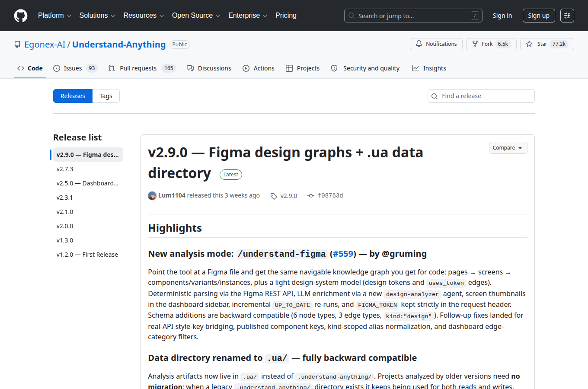This screenshot has height=389, width=588.
Task: Click the repository icon beside Egonex-AI
Action: 17,45
